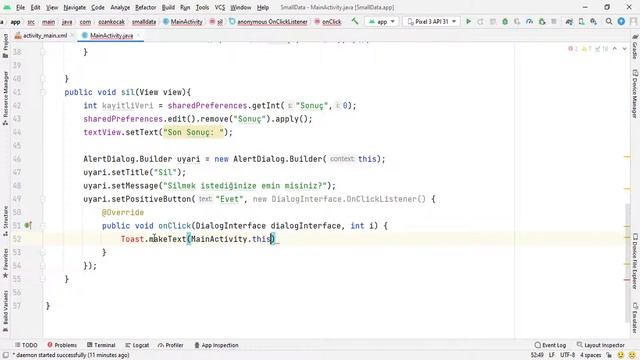Open the VCS menu
Viewport: 640px width, 360px height.
click(x=220, y=7)
